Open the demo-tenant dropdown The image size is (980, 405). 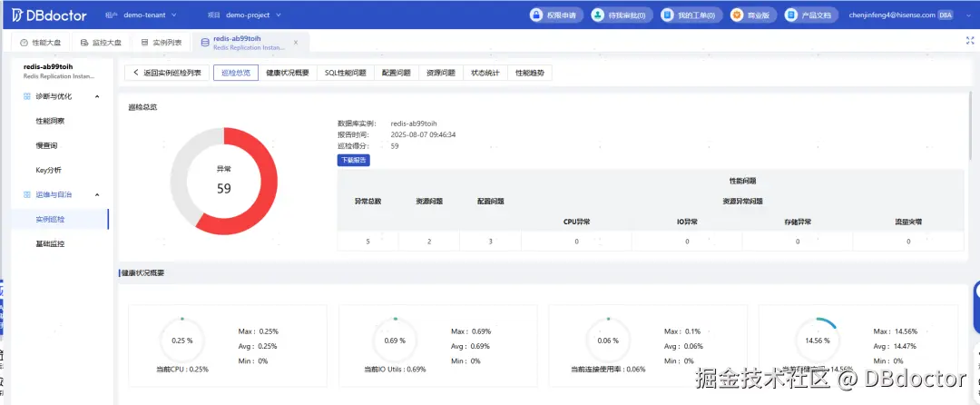coord(150,15)
